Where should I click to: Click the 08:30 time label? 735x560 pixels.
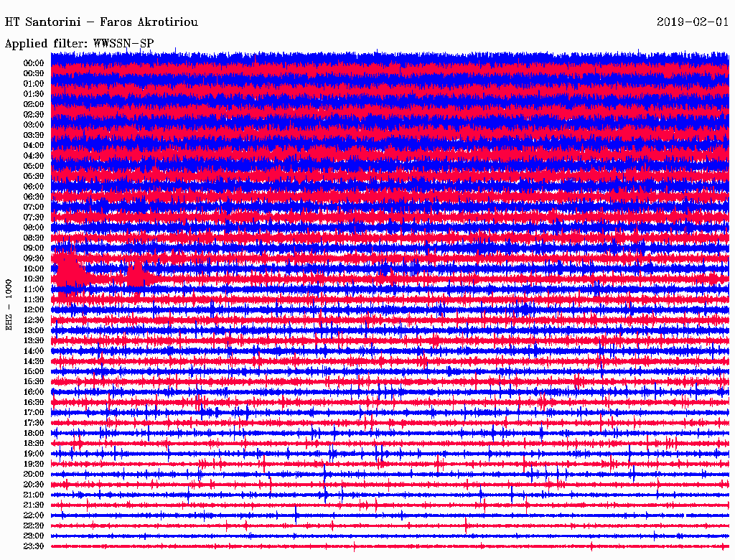[x=34, y=238]
